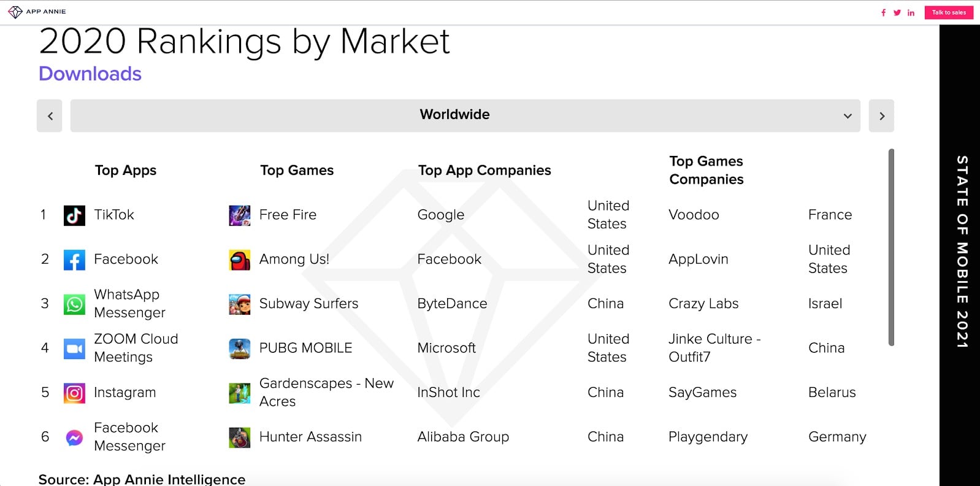The height and width of the screenshot is (486, 980).
Task: Open the Worldwide market dropdown
Action: click(x=465, y=115)
